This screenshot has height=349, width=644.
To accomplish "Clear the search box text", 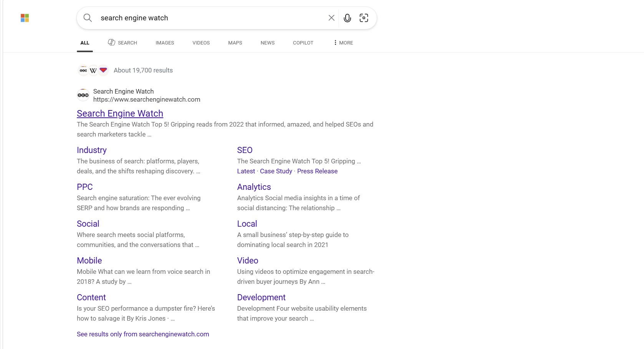I will click(x=331, y=18).
